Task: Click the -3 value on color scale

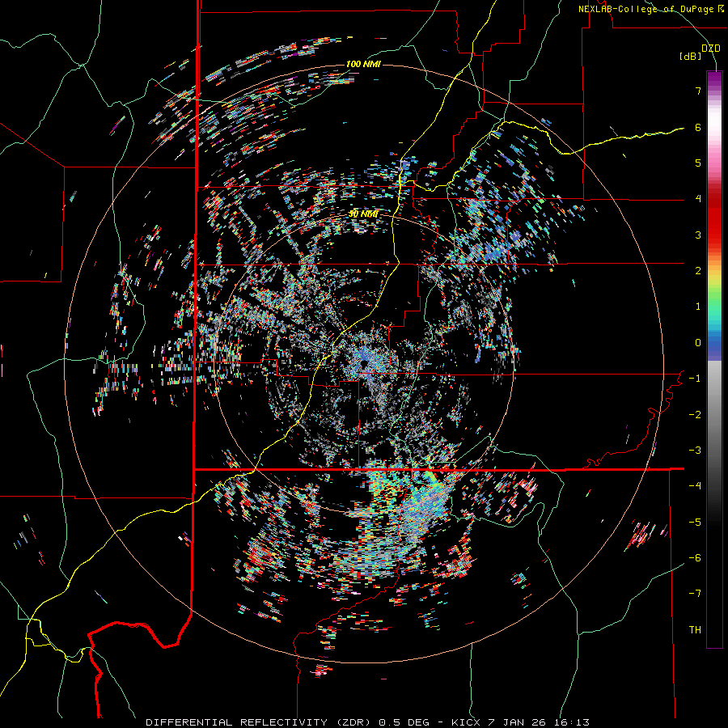Action: click(x=695, y=451)
